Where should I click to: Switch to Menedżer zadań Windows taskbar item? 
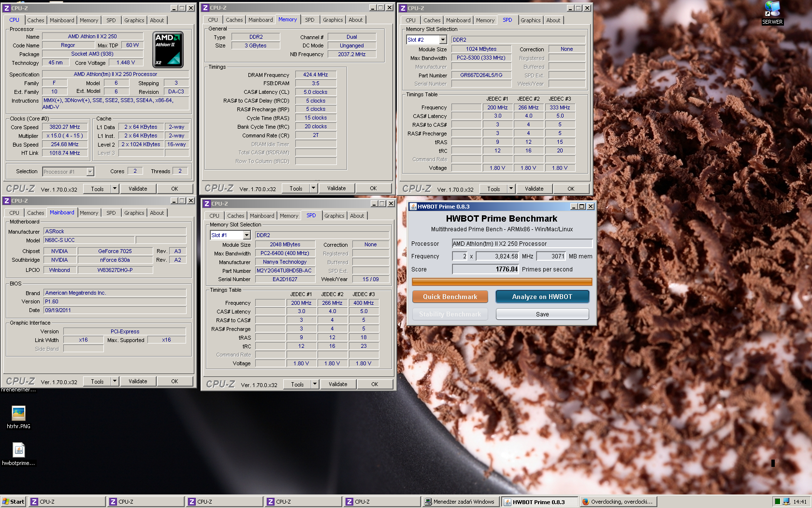pos(460,502)
